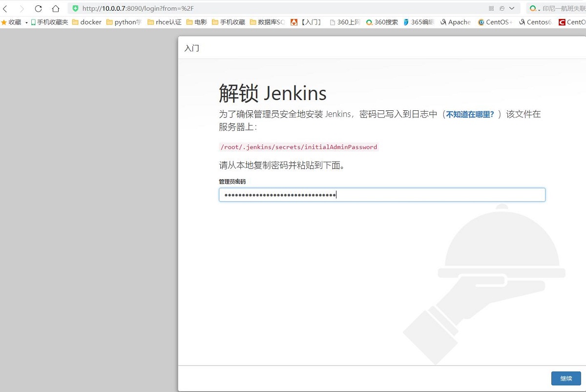
Task: Click the /root/.jenkins/secrets/initialAdminPassword path text
Action: (x=299, y=147)
